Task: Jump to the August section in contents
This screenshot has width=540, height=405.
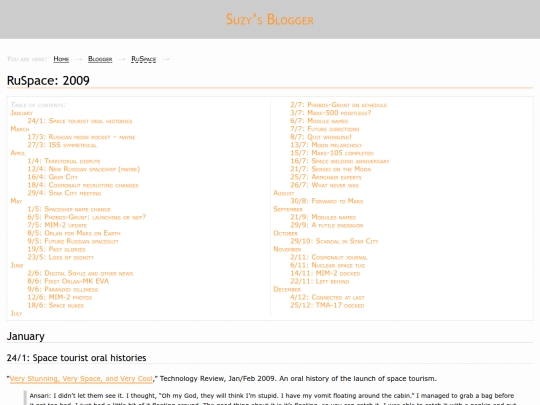Action: click(284, 193)
